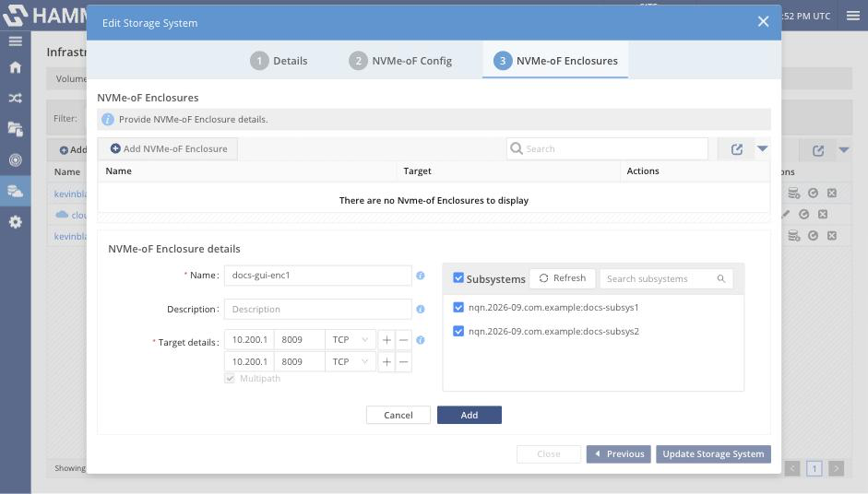
Task: Open the shuffle data flow sidebar icon
Action: pos(16,99)
